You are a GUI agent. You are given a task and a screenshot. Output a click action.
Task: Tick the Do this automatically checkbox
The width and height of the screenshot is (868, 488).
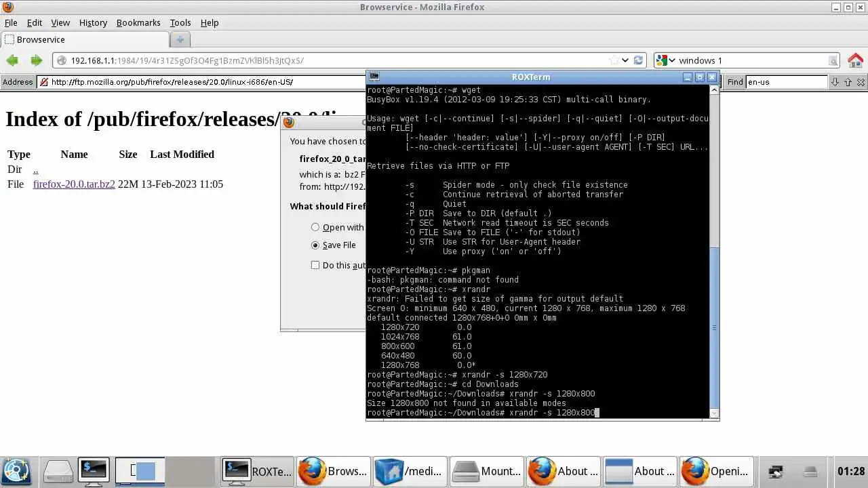click(x=315, y=265)
